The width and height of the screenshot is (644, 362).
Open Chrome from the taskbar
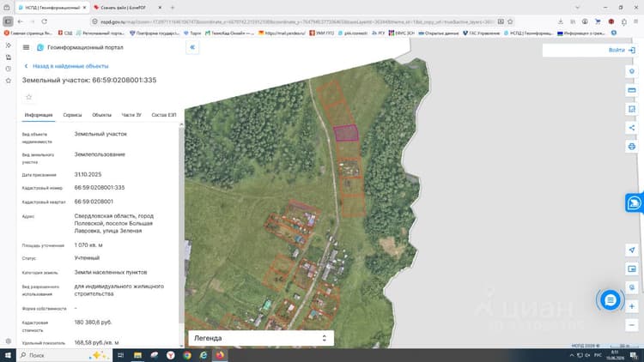point(187,355)
